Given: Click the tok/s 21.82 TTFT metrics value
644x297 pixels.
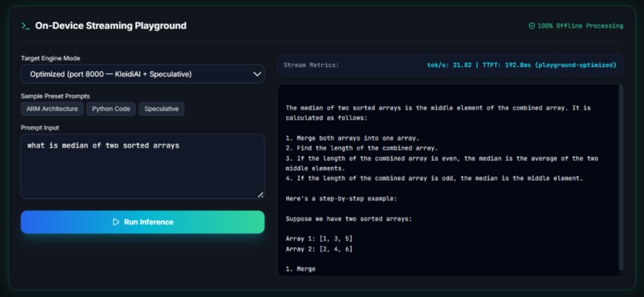Looking at the screenshot, I should (x=522, y=65).
